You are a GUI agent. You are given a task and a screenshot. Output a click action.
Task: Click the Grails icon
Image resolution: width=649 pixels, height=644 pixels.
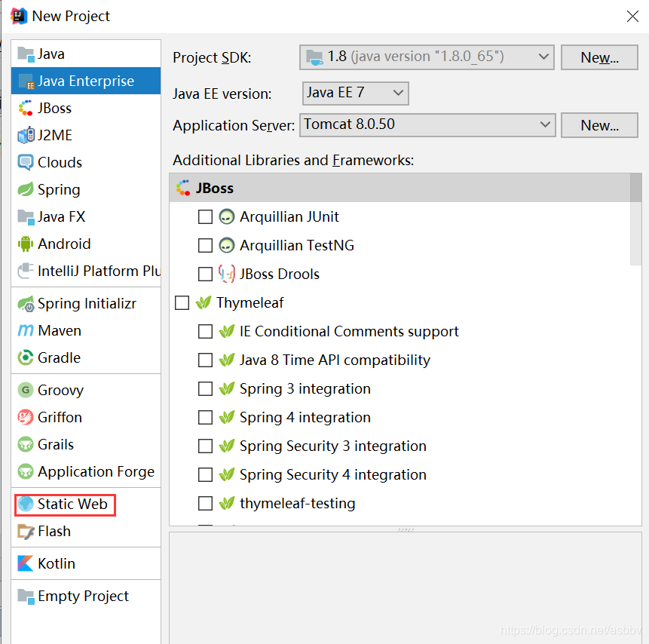point(26,444)
